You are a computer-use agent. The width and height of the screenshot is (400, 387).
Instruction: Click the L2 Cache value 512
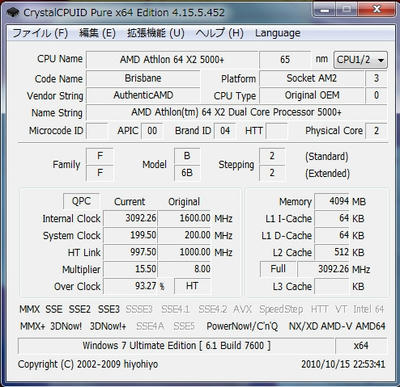pos(332,252)
